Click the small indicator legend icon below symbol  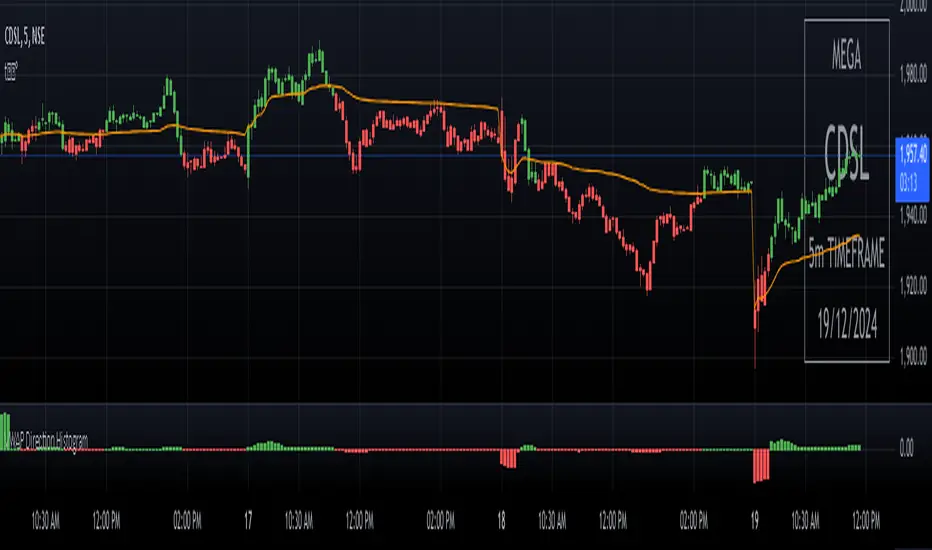(11, 72)
